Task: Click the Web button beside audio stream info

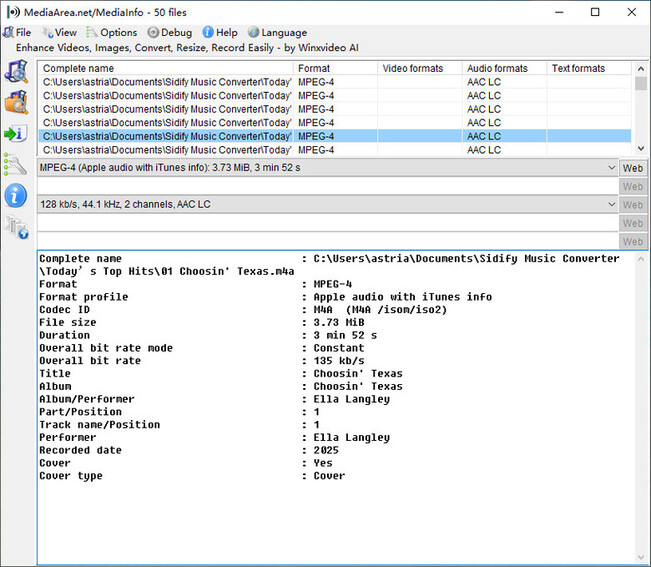Action: pyautogui.click(x=633, y=205)
